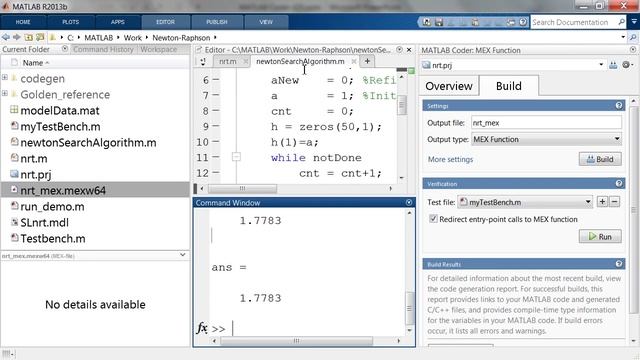The width and height of the screenshot is (640, 360).
Task: Browse for folder icon in address bar
Action: pyautogui.click(x=40, y=37)
